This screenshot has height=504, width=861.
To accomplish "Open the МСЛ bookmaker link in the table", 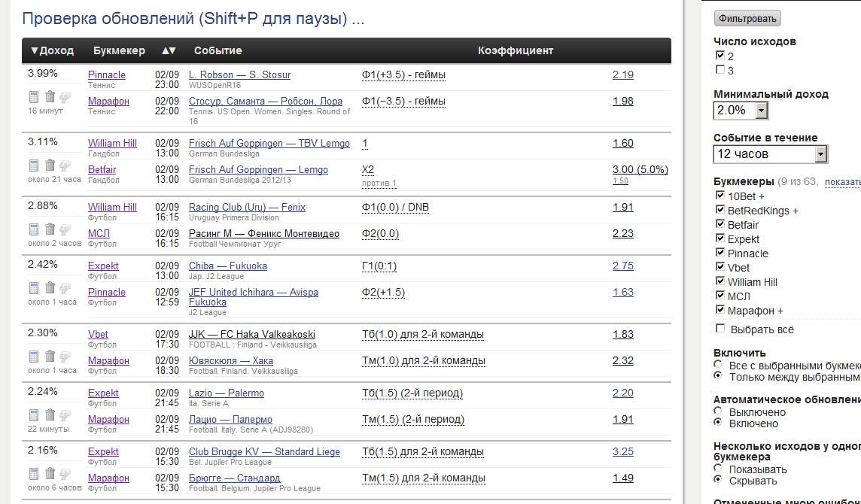I will [x=99, y=234].
